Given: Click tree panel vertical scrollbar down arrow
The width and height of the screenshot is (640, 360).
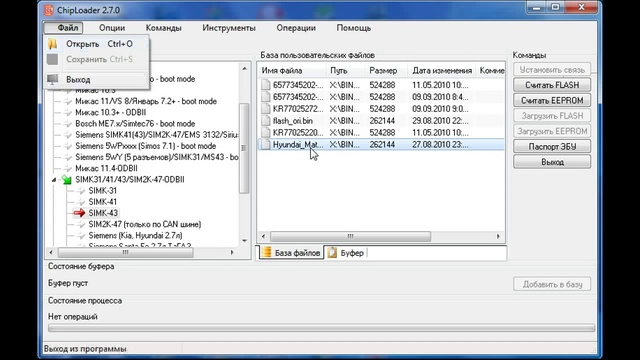Looking at the screenshot, I should (244, 241).
